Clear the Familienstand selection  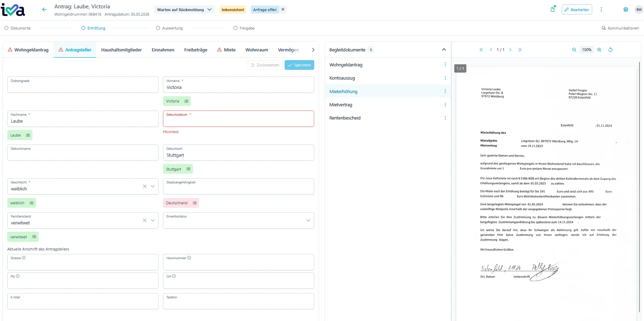(x=145, y=221)
